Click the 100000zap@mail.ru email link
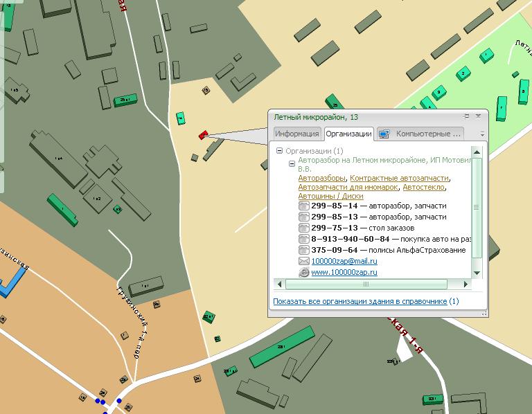This screenshot has width=532, height=414. pos(344,261)
